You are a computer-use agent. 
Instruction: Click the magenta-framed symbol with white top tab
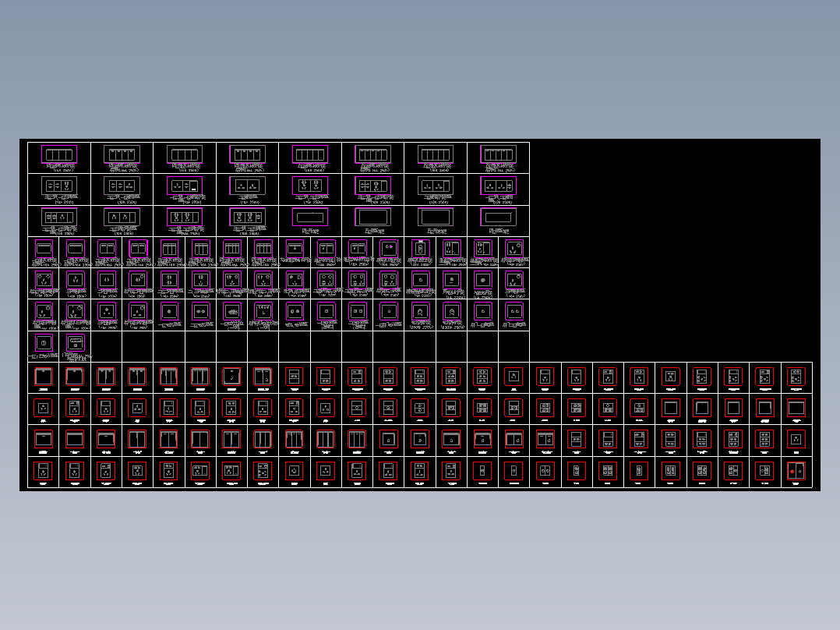point(421,249)
